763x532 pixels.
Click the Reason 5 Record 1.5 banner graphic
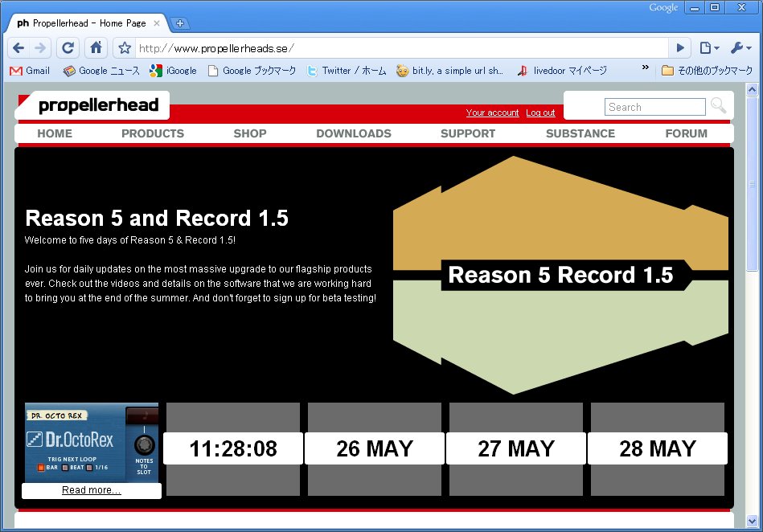coord(560,275)
